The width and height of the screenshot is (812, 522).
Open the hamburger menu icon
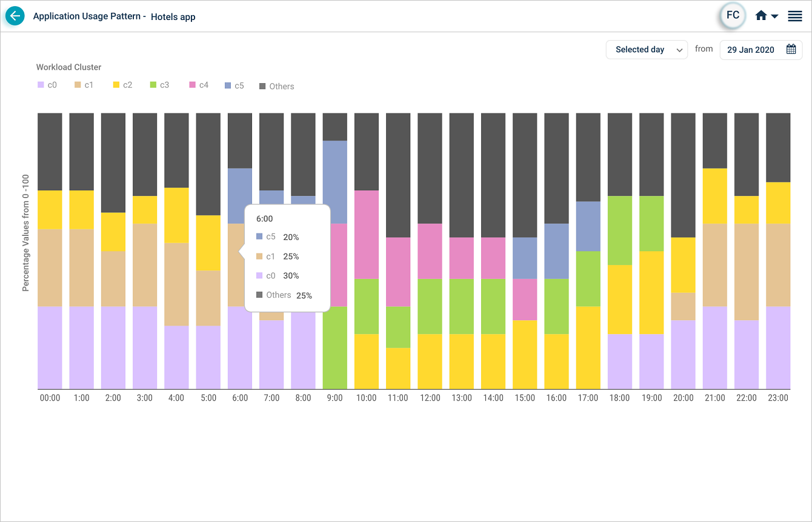(794, 16)
